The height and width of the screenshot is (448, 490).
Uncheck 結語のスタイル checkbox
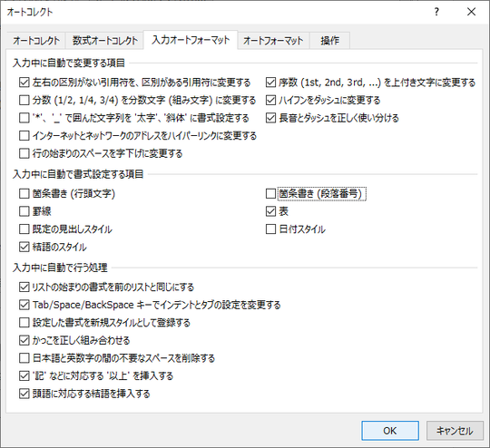[24, 247]
